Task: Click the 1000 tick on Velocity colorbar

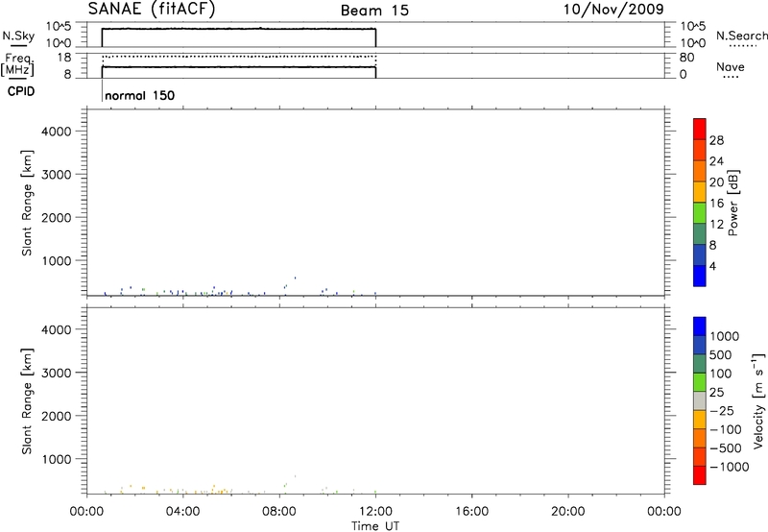Action: point(724,336)
